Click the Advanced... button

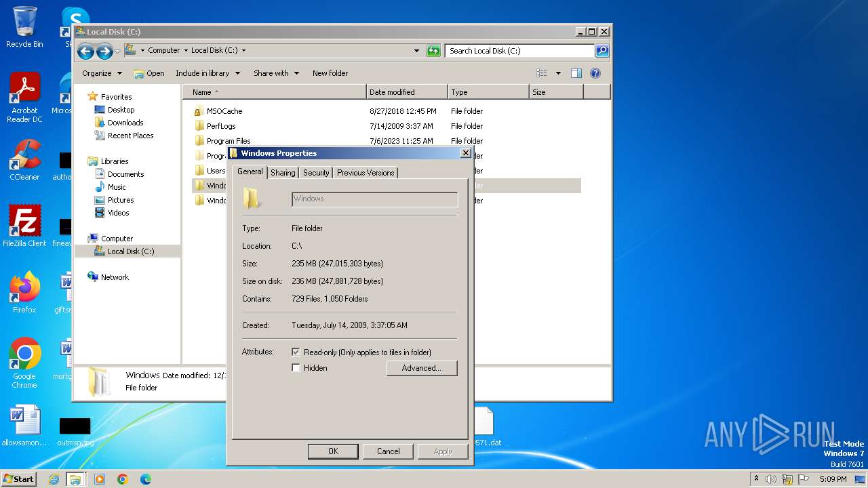pos(422,368)
